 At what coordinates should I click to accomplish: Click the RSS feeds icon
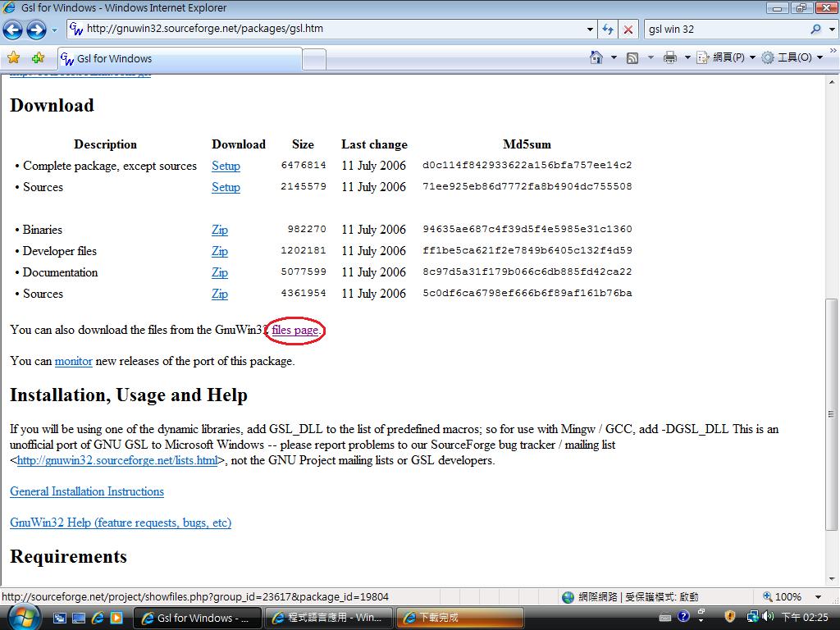[x=632, y=57]
